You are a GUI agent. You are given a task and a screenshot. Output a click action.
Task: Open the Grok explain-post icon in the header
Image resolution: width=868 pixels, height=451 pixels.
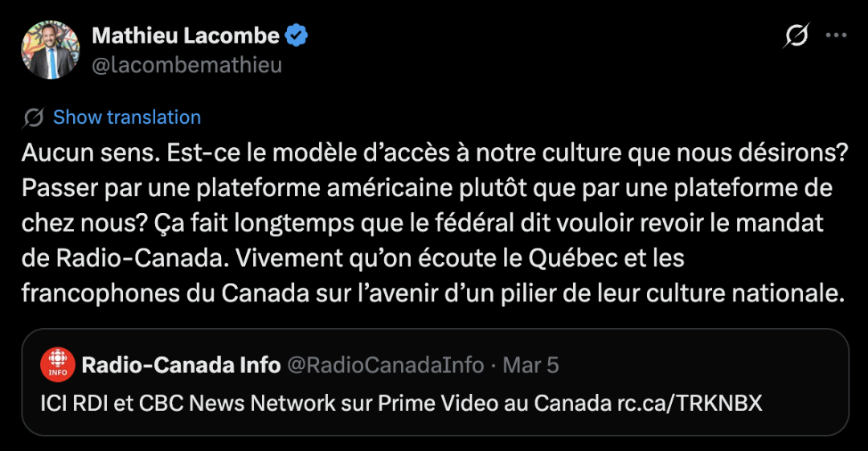click(796, 35)
